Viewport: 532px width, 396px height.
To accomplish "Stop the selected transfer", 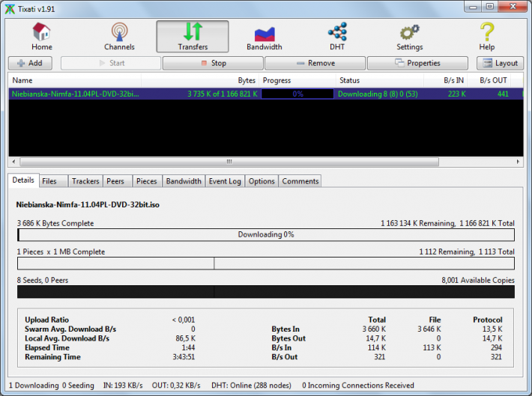I will pyautogui.click(x=213, y=63).
